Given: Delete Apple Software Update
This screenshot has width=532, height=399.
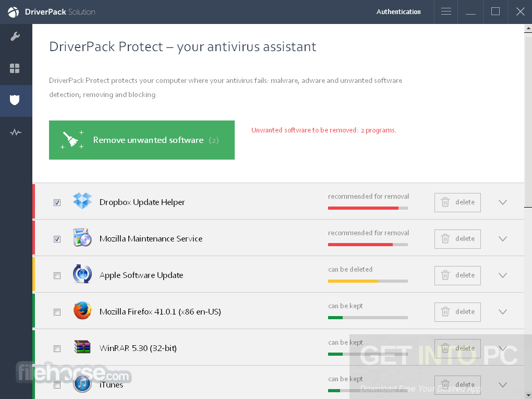Looking at the screenshot, I should 457,275.
